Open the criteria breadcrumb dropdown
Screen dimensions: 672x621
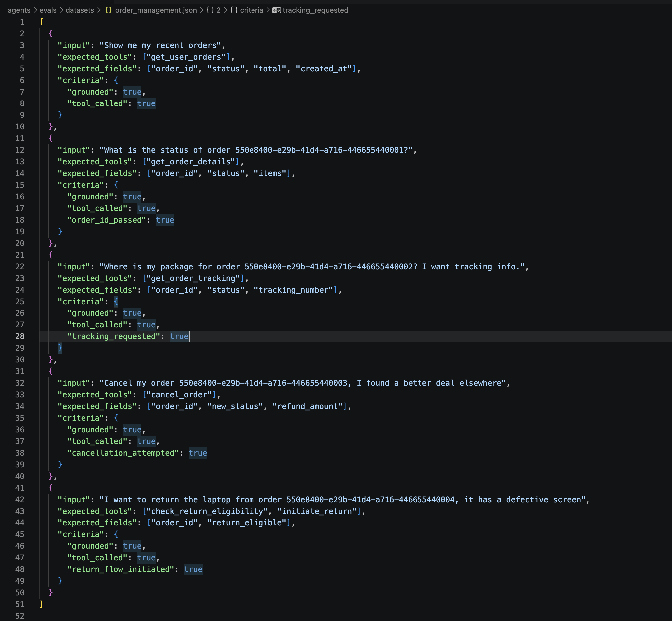tap(251, 10)
